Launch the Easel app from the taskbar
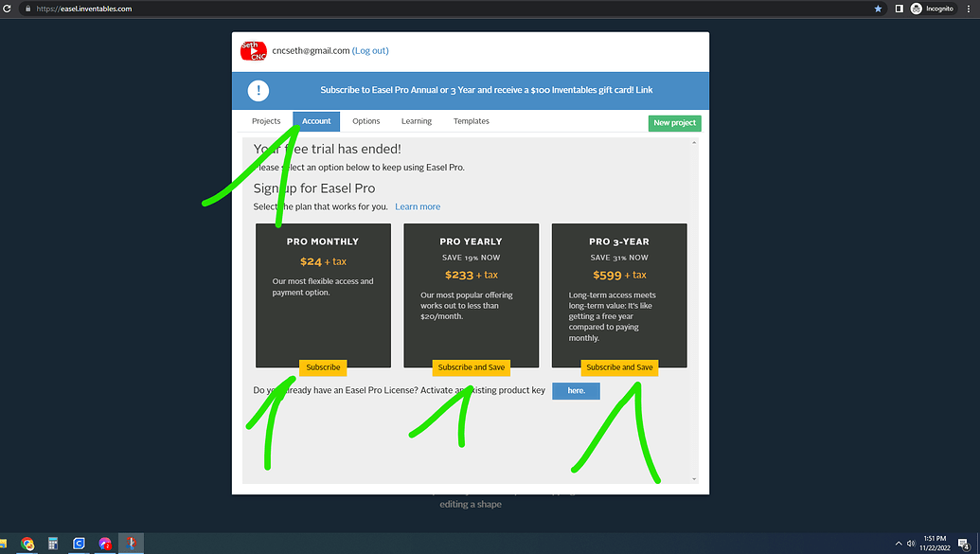Viewport: 980px width, 554px height. (131, 543)
